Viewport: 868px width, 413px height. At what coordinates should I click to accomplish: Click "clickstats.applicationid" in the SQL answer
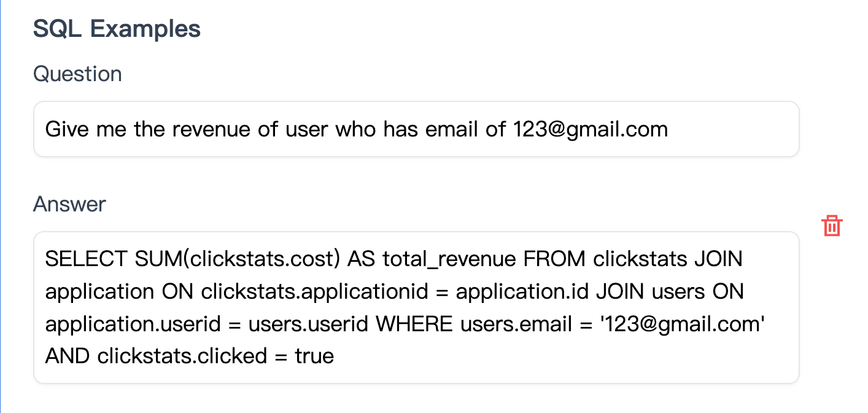(314, 292)
